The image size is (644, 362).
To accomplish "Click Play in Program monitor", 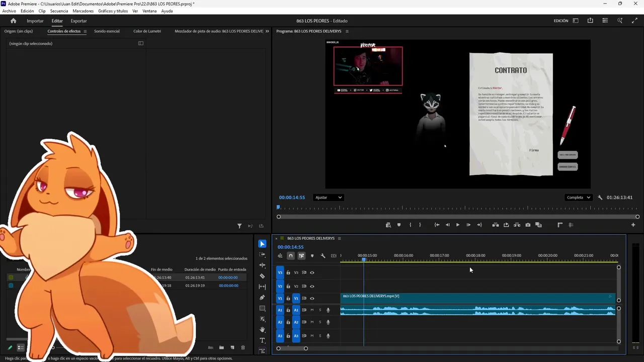I will pos(457,225).
